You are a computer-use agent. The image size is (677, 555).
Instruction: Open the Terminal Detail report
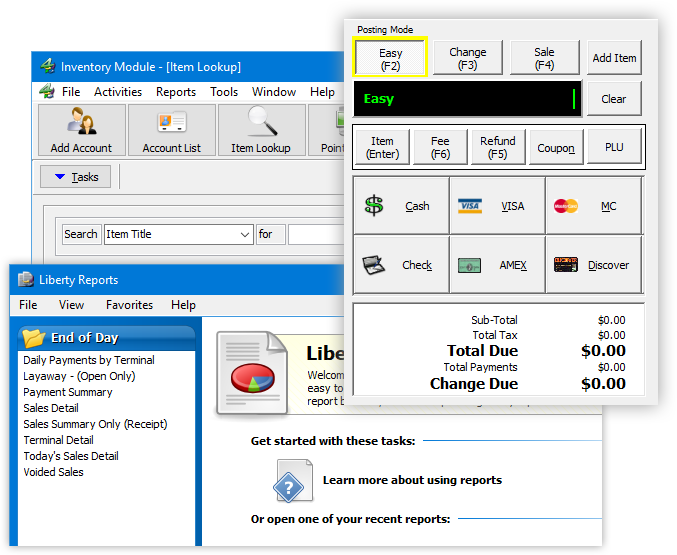58,440
